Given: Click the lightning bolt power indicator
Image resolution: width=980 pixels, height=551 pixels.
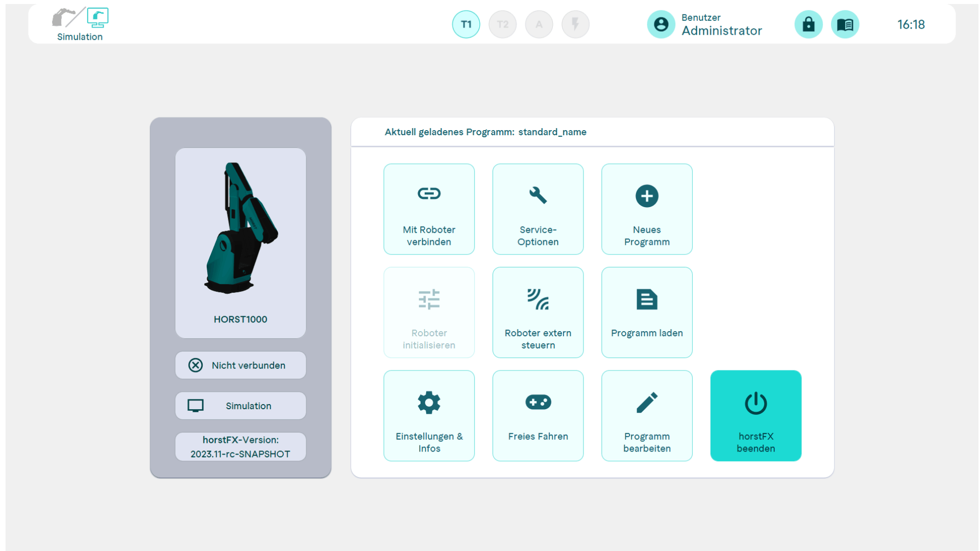Looking at the screenshot, I should pyautogui.click(x=576, y=24).
